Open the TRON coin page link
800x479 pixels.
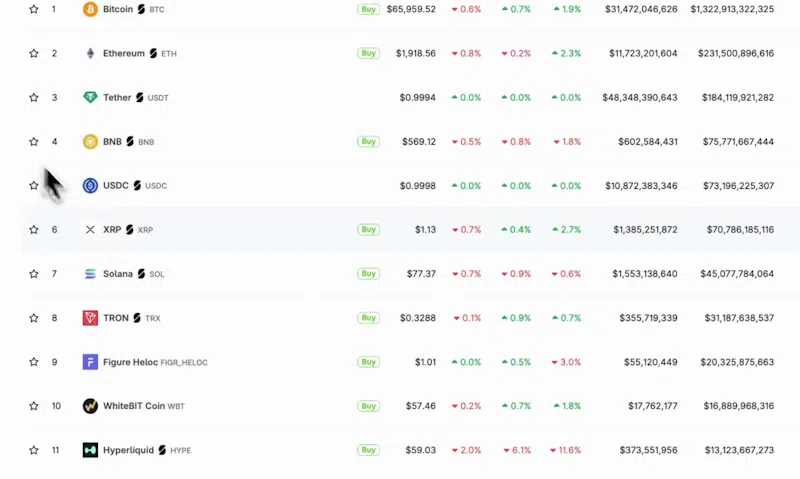(x=116, y=318)
